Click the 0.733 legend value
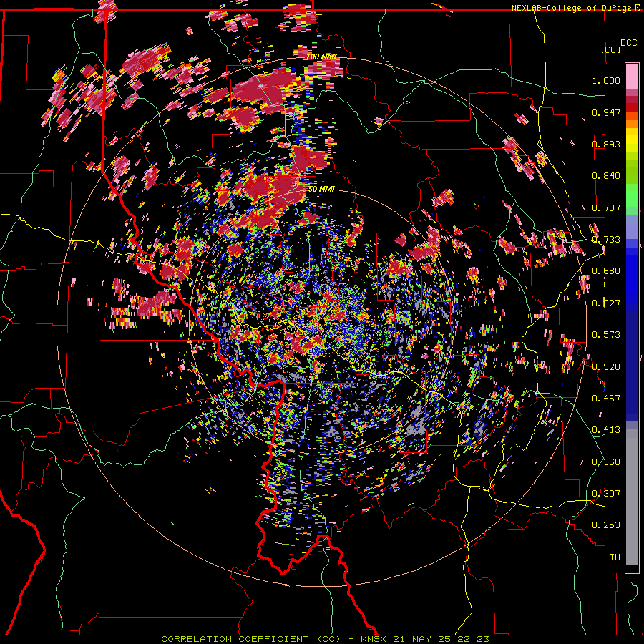 [606, 240]
